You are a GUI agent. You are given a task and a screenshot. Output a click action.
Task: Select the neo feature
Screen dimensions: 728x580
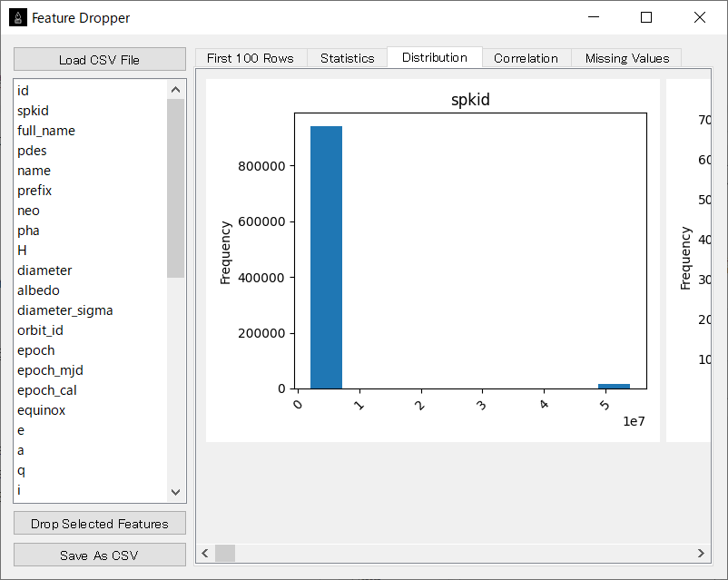point(91,211)
